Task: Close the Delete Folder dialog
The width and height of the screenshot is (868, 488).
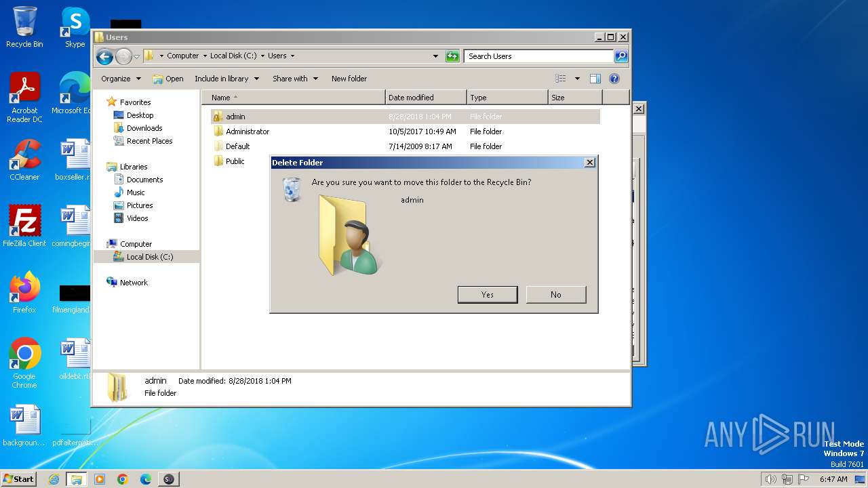Action: (590, 163)
